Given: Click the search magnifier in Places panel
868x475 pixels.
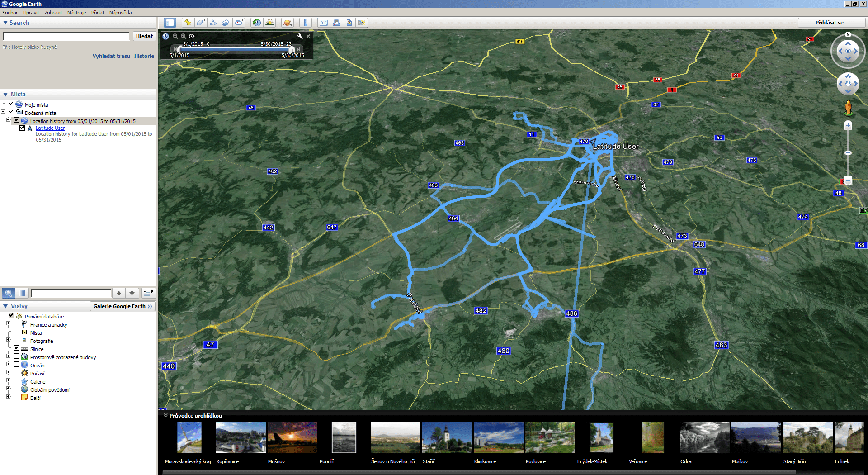Looking at the screenshot, I should (9, 293).
